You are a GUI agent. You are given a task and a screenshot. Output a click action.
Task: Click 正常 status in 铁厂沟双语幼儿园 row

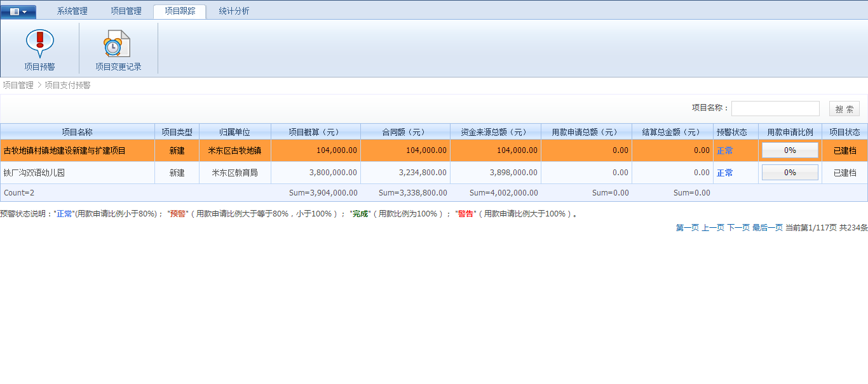click(724, 173)
